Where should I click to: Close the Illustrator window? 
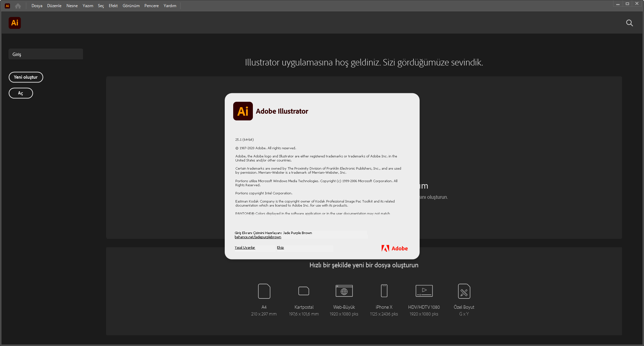click(637, 4)
